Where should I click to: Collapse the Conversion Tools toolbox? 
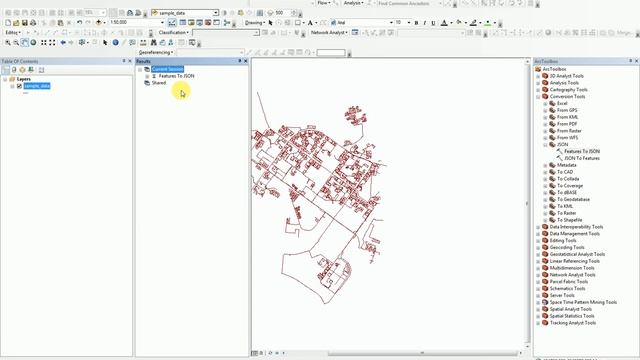pos(538,97)
